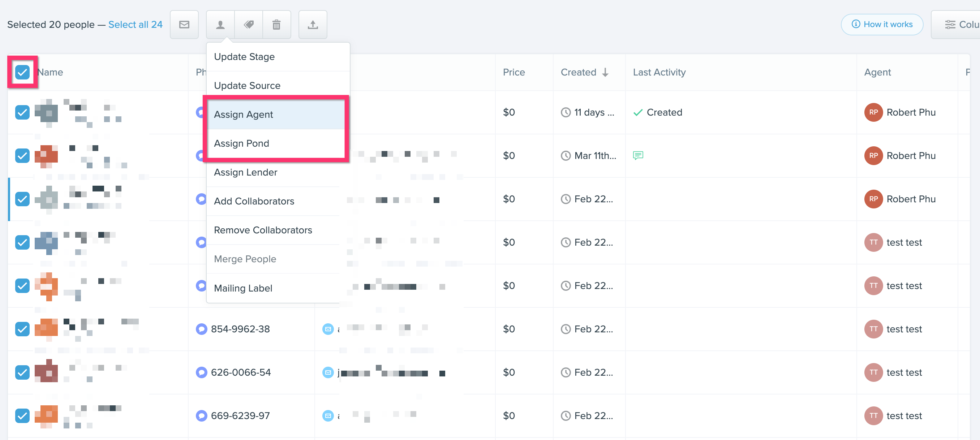
Task: Choose Mailing Label from the menu
Action: pos(243,288)
